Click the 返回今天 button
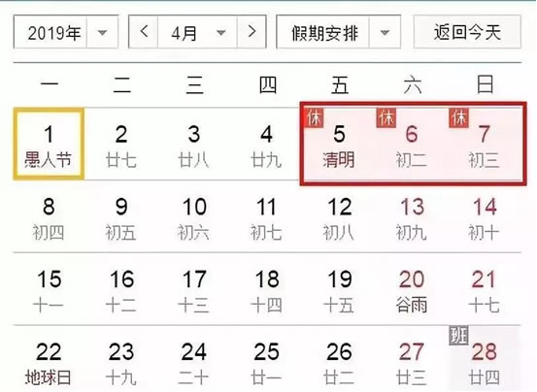Screen dimensions: 537x392 [467, 32]
